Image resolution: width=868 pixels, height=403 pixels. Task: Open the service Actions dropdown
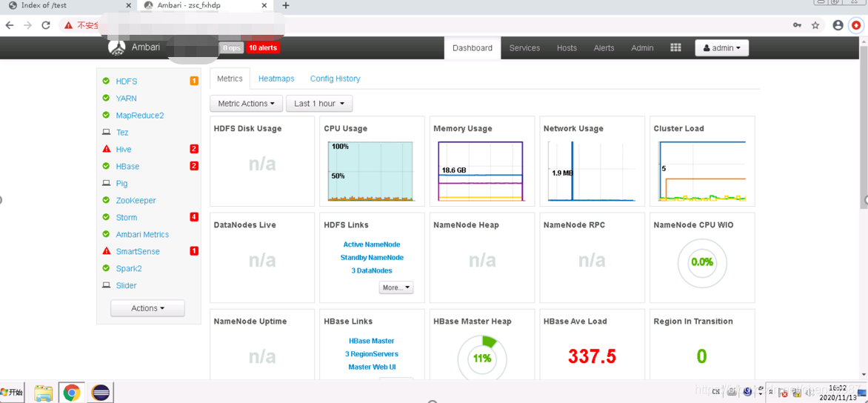pyautogui.click(x=148, y=308)
